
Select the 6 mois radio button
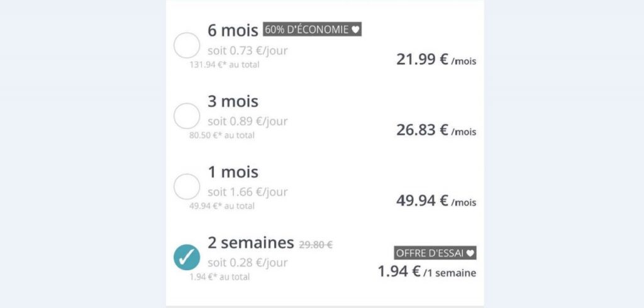click(186, 46)
